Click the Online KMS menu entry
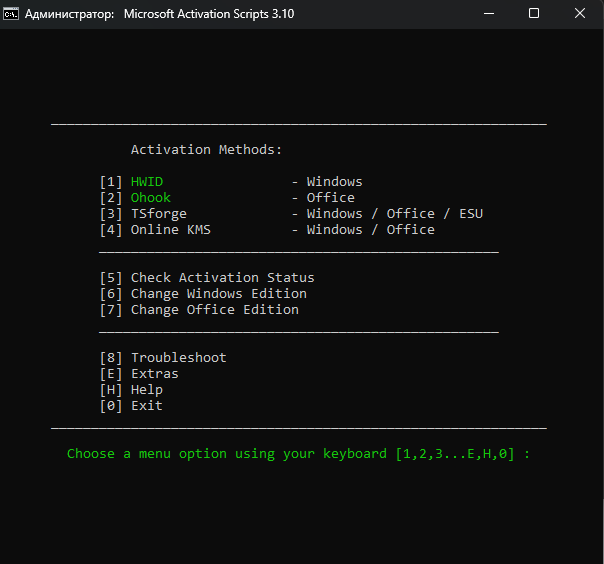 (171, 230)
